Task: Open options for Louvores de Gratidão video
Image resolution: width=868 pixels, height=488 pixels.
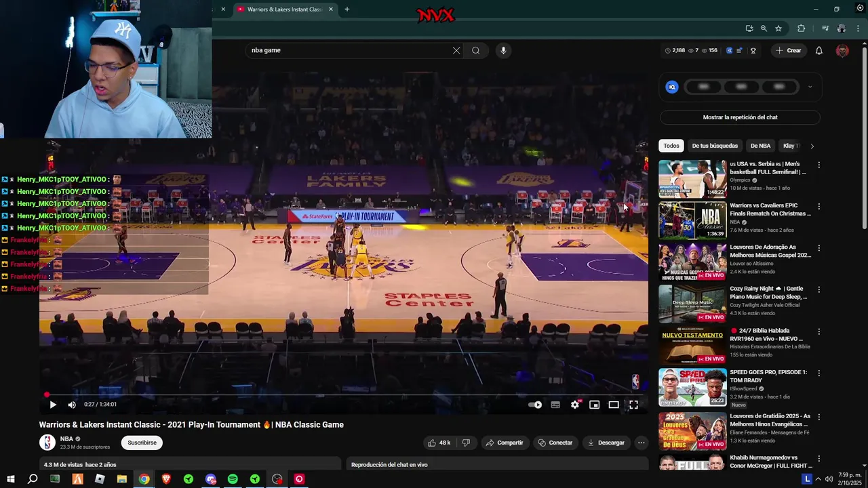Action: point(818,417)
